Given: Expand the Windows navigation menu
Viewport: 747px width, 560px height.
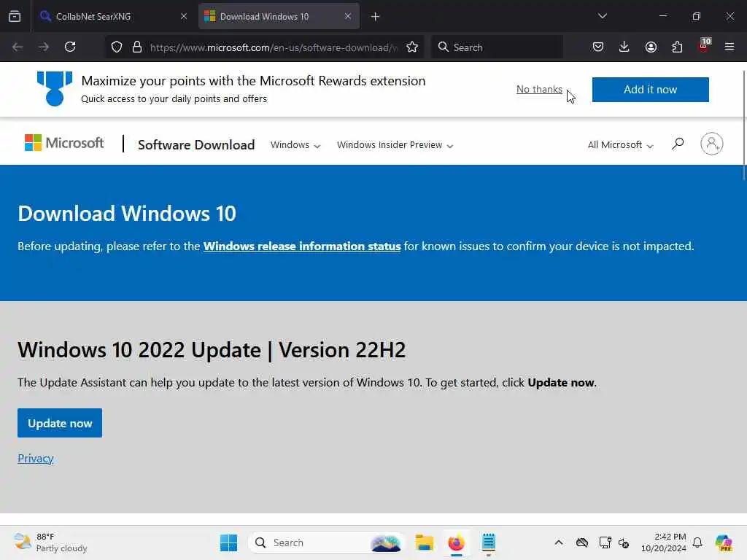Looking at the screenshot, I should click(295, 145).
